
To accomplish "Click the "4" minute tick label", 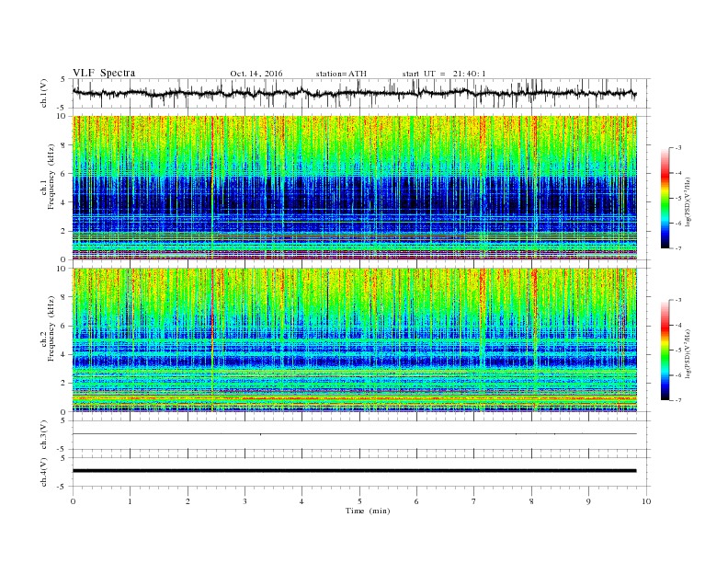I will click(x=302, y=501).
